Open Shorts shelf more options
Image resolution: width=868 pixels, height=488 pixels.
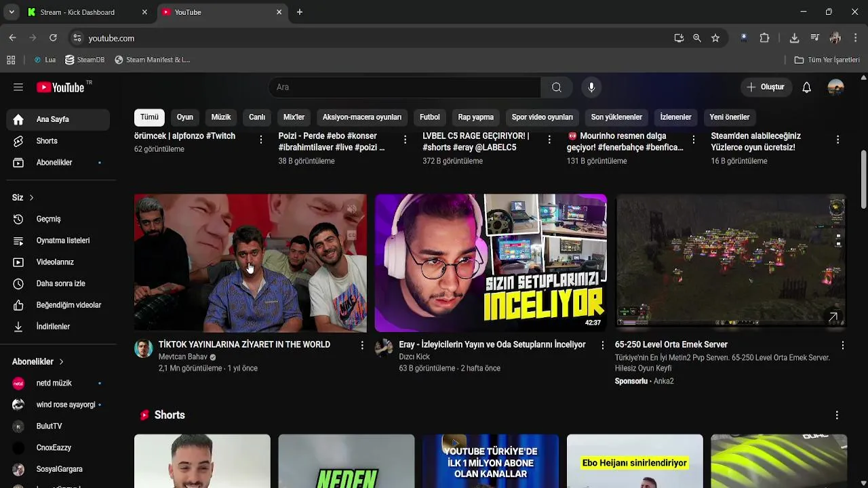(837, 415)
